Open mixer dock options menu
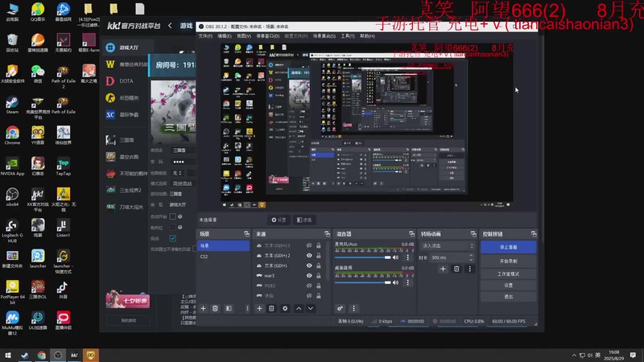Screen dimensions: 644x362 click(353, 308)
